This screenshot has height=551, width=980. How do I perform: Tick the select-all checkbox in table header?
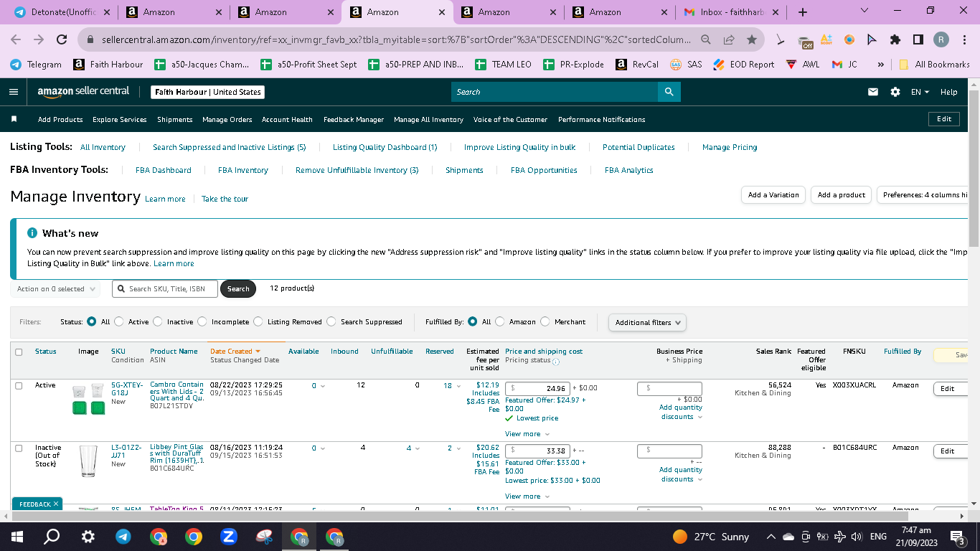click(19, 352)
